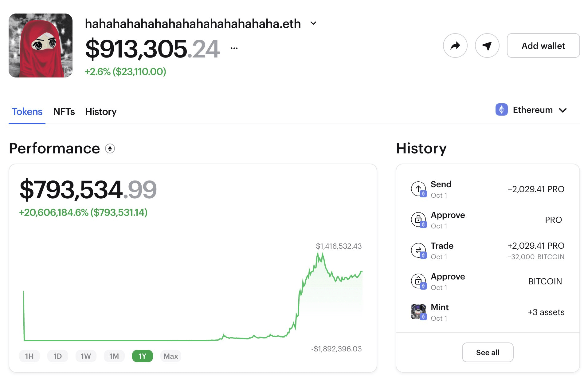Viewport: 588px width, 380px height.
Task: Click the See all history button
Action: pyautogui.click(x=488, y=352)
